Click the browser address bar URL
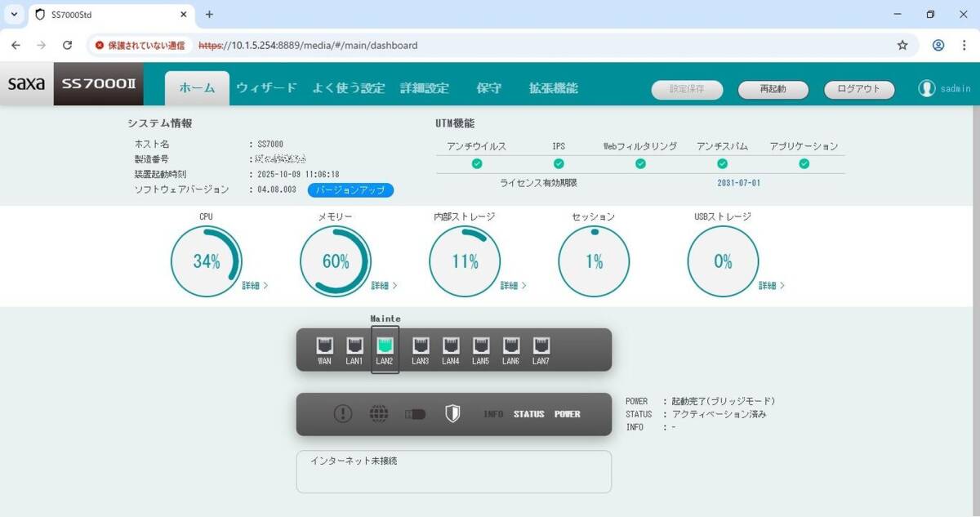Screen dimensions: 980x517 click(x=327, y=45)
